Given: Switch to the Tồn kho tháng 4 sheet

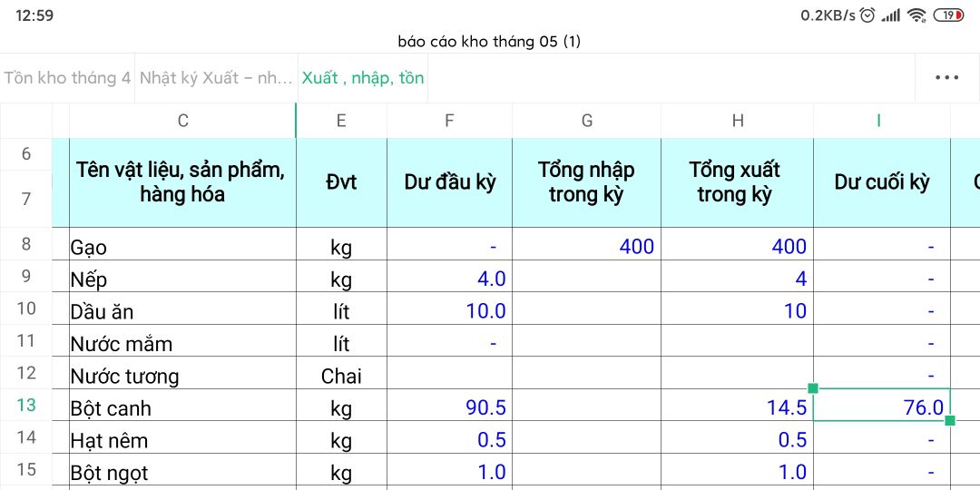Looking at the screenshot, I should 67,78.
